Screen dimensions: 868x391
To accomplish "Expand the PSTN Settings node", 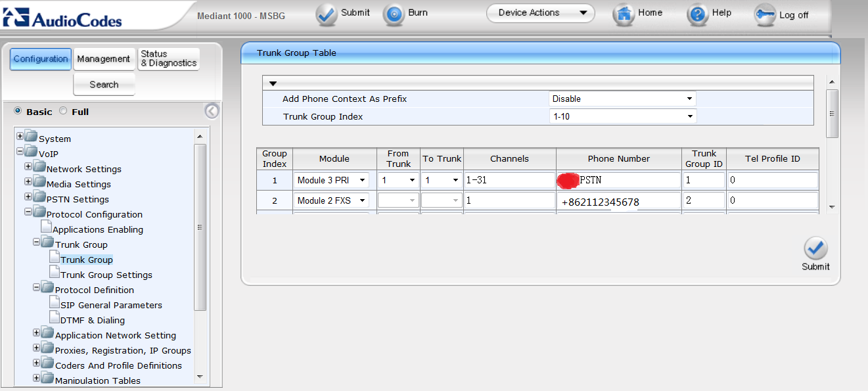I will pyautogui.click(x=28, y=197).
